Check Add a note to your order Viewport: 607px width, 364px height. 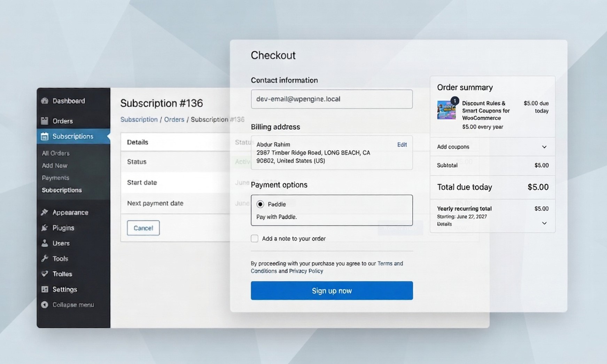click(x=255, y=238)
